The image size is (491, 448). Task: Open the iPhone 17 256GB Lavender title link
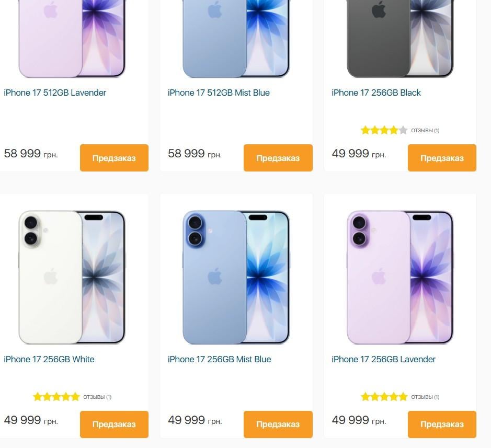point(383,359)
